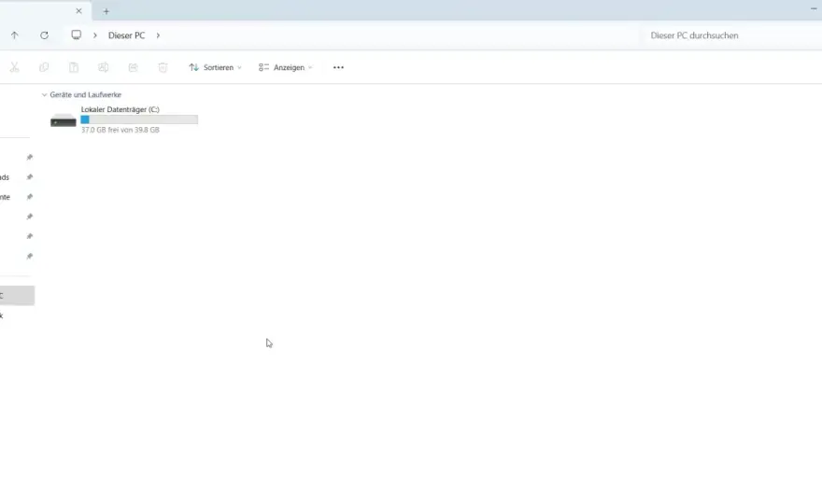822x504 pixels.
Task: Click pin icon beside Downloads sidebar entry
Action: pos(30,177)
